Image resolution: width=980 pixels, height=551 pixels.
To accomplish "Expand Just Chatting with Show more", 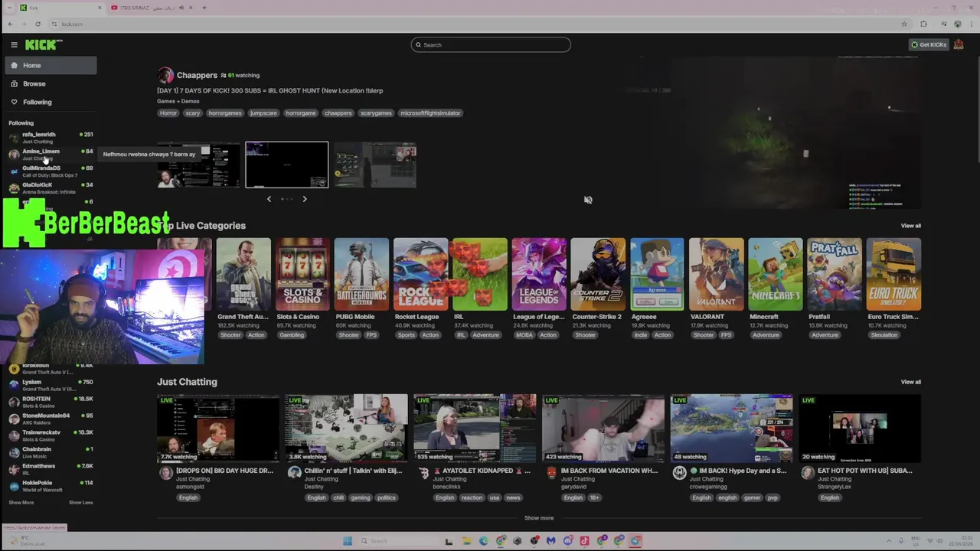I will click(x=539, y=518).
